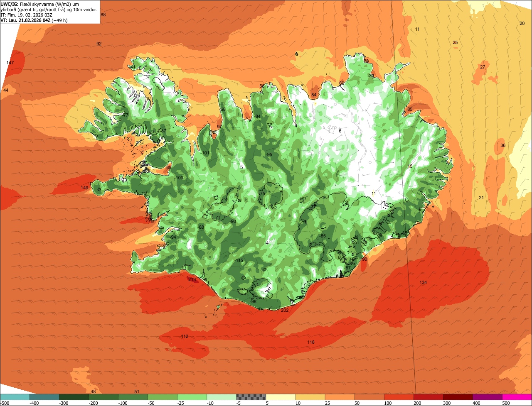
Task: Click the map value '147' off the northwest coast
Action: (10, 63)
